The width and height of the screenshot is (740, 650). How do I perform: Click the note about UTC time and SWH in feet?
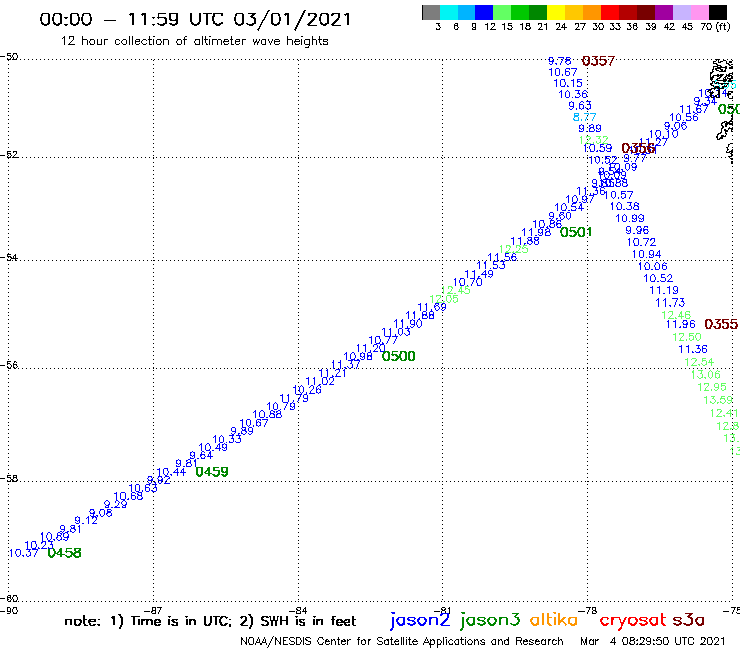210,621
